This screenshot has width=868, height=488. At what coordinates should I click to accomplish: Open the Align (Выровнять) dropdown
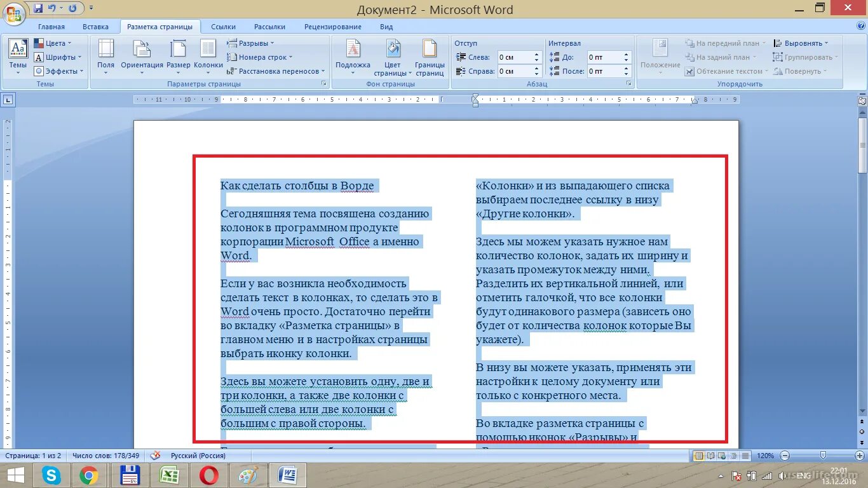point(801,43)
